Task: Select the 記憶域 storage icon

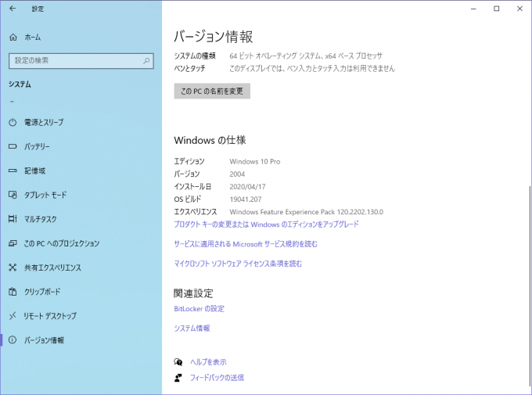Action: coord(13,171)
